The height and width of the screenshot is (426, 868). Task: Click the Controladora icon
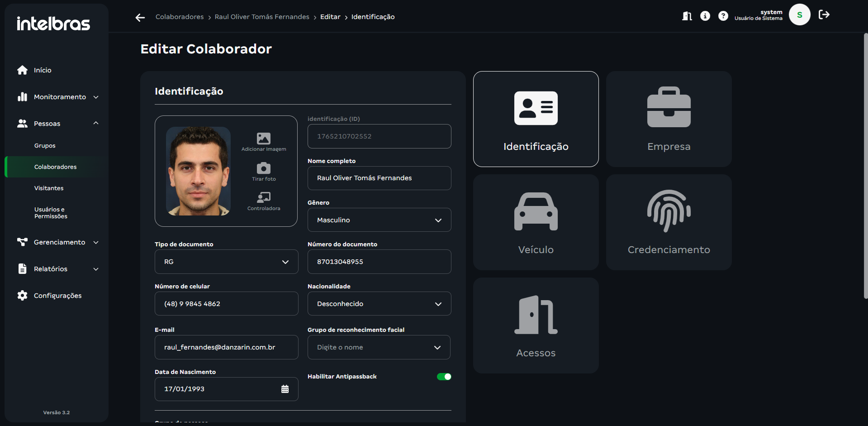[x=264, y=197]
